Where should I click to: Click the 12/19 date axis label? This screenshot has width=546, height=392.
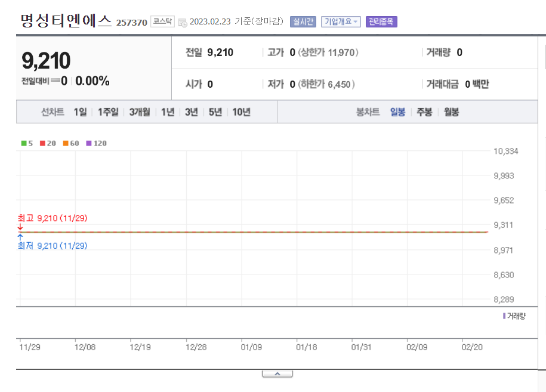coord(140,347)
